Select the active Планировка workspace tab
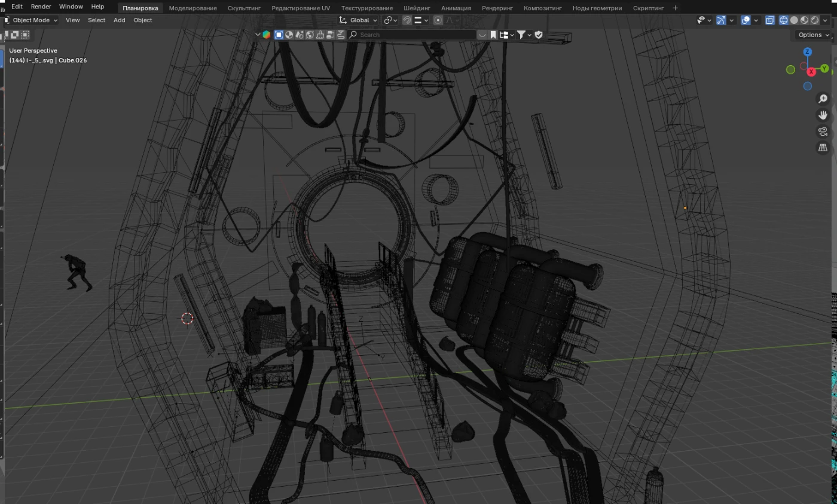Image resolution: width=837 pixels, height=504 pixels. click(140, 8)
